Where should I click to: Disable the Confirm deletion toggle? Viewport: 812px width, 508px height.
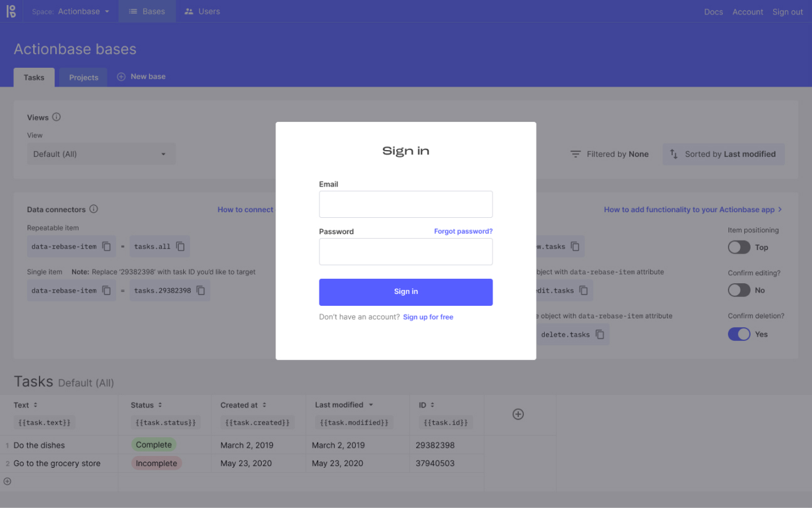pos(739,334)
